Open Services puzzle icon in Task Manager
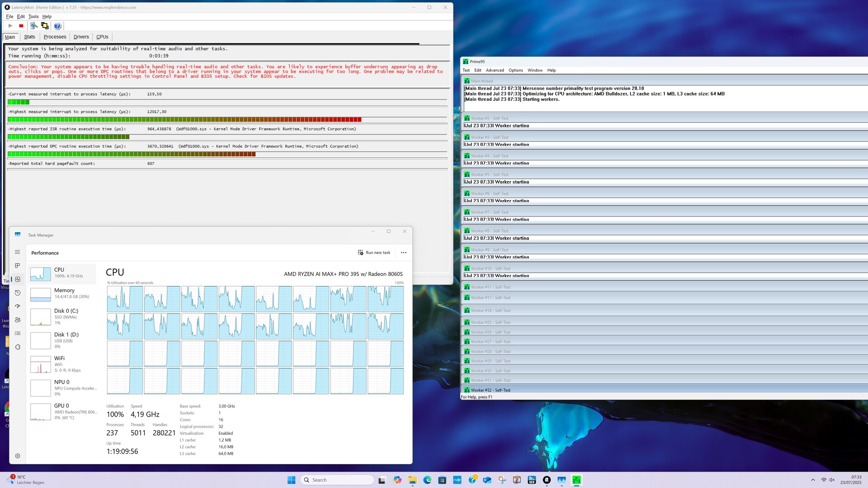The height and width of the screenshot is (488, 868). pos(18,347)
